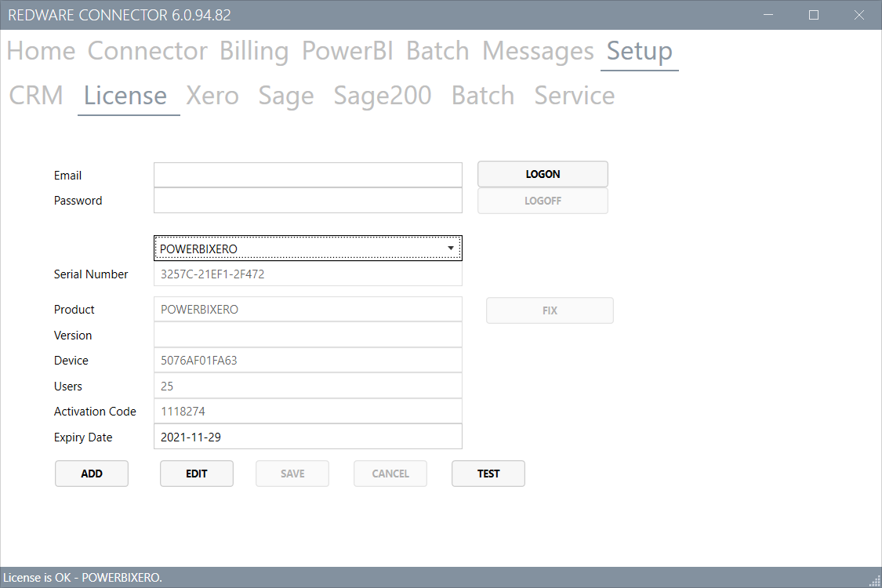Click the EDIT button

pyautogui.click(x=196, y=474)
